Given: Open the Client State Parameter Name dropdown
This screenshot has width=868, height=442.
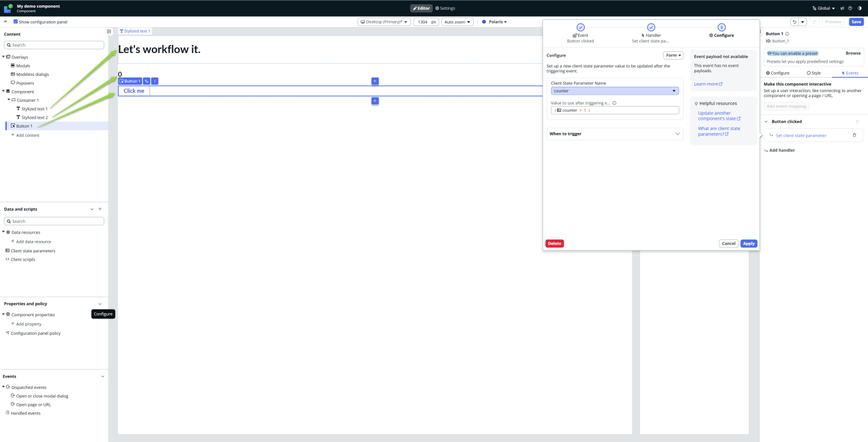Looking at the screenshot, I should point(614,90).
